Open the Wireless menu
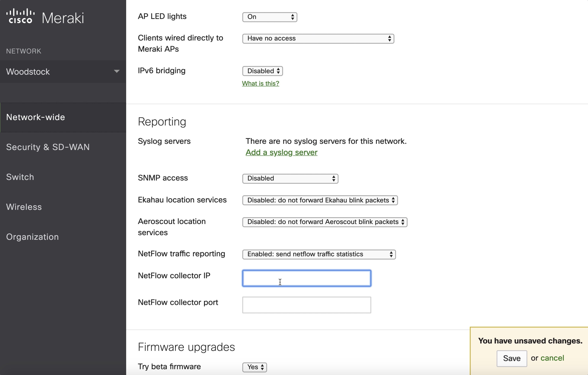 pyautogui.click(x=24, y=207)
